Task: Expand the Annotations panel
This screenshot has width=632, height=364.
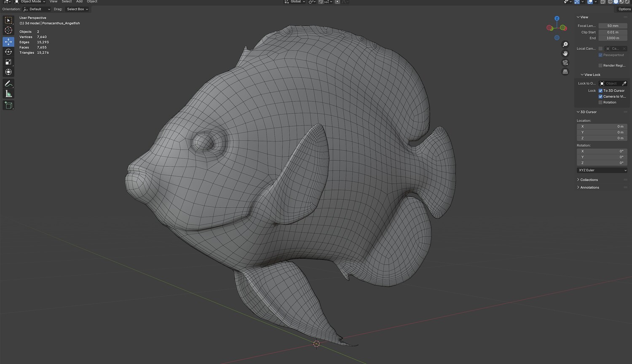Action: [x=578, y=187]
